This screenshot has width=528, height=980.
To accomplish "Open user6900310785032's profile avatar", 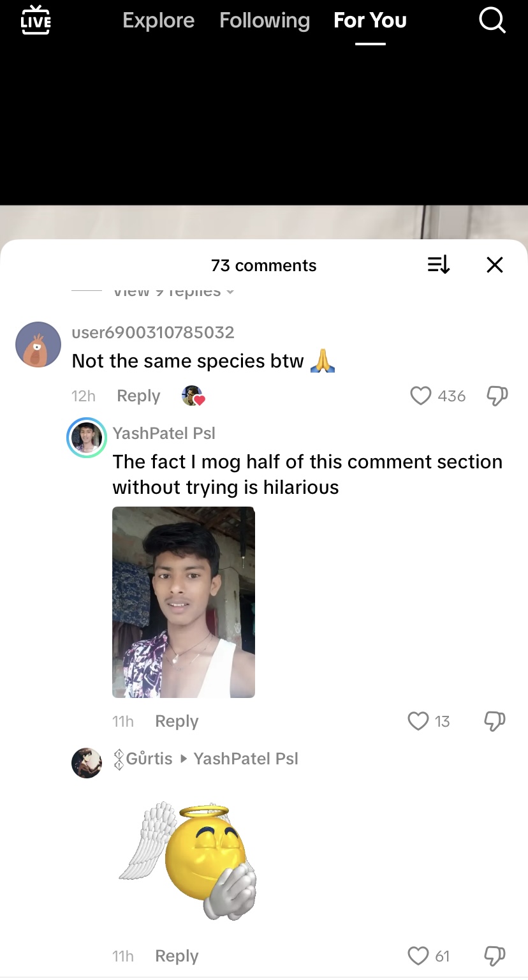I will tap(38, 345).
